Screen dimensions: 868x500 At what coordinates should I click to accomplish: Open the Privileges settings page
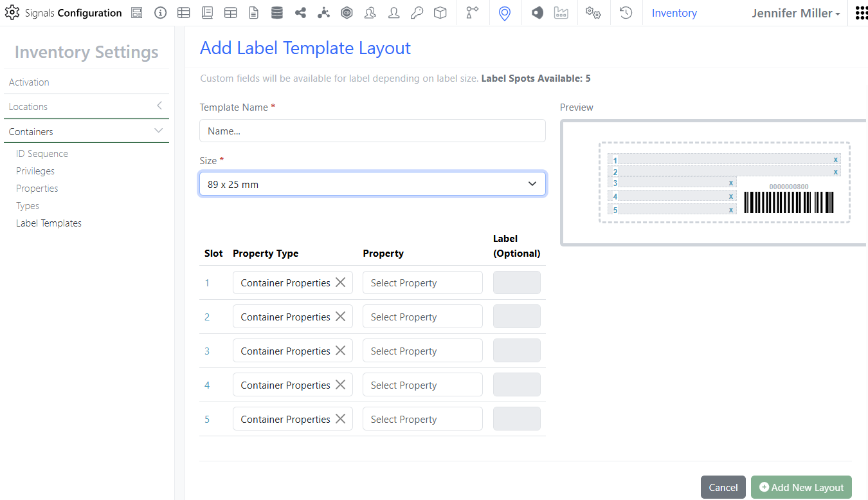[x=35, y=171]
